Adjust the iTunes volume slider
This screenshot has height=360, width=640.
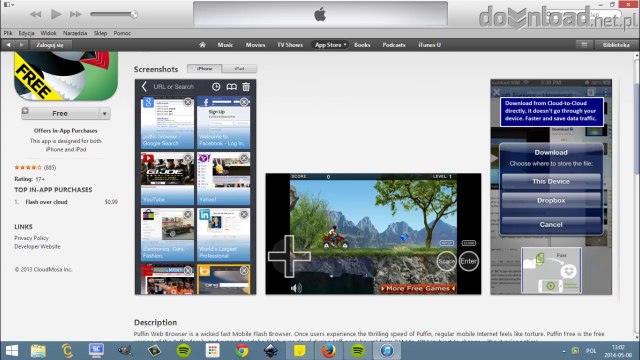[x=114, y=14]
